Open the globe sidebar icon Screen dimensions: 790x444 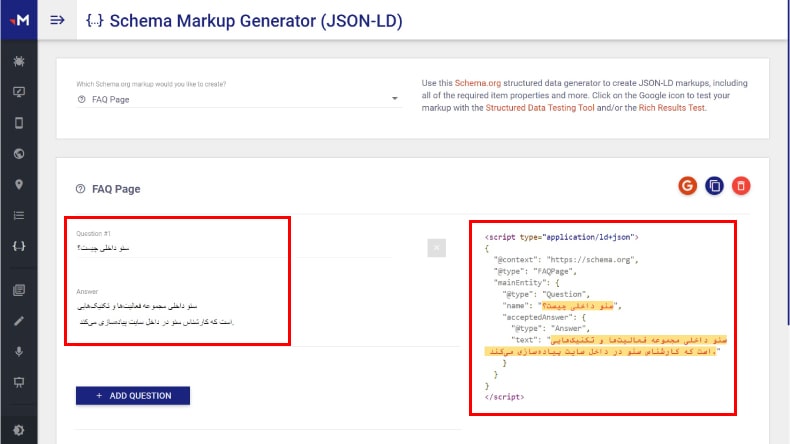click(x=19, y=154)
